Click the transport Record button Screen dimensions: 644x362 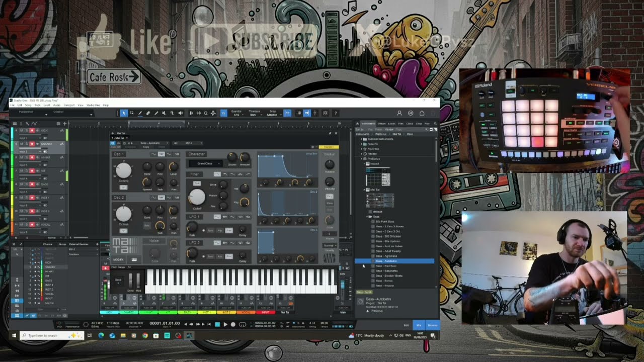233,324
